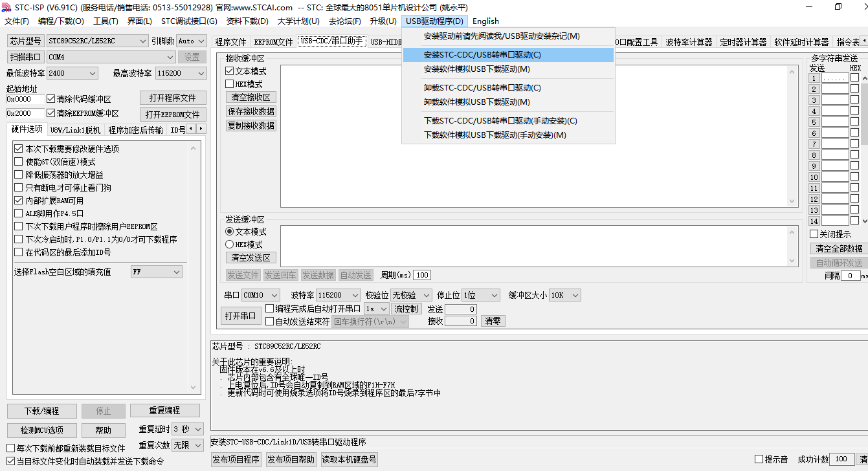Select 安装STC-CDC/USB转串口驱动(C) menu entry

tap(508, 55)
